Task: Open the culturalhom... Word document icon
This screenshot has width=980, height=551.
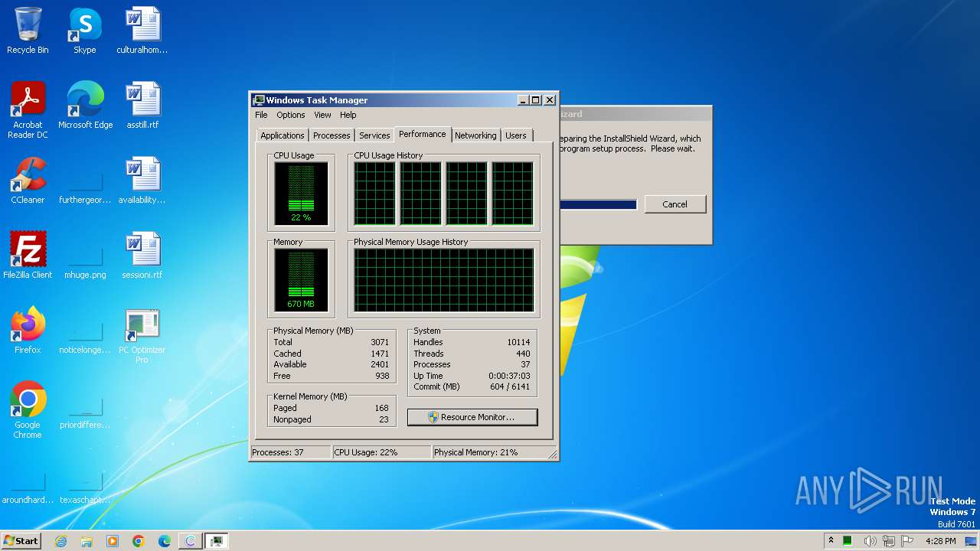Action: (142, 31)
